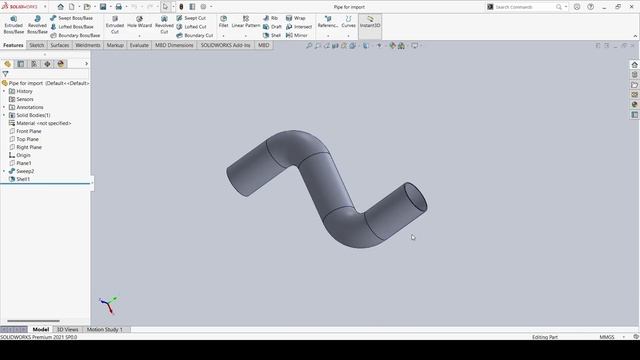Select the Swept Boss/Base tool

pos(71,18)
